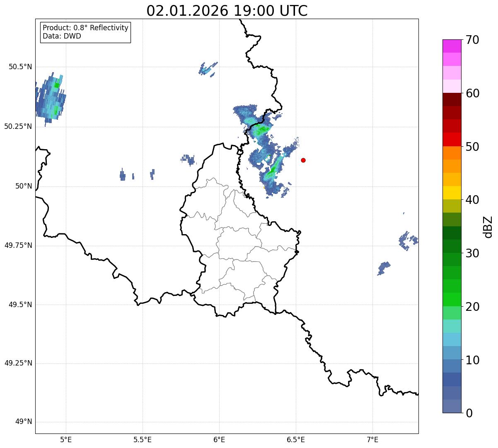Image resolution: width=498 pixels, height=448 pixels.
Task: Click the colorbar tick label 10
Action: [x=472, y=360]
